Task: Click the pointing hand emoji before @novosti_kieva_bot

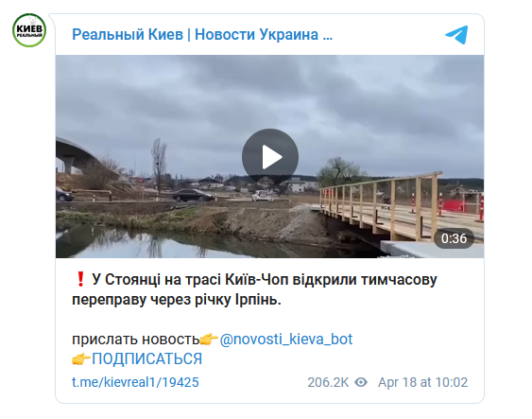Action: 209,339
